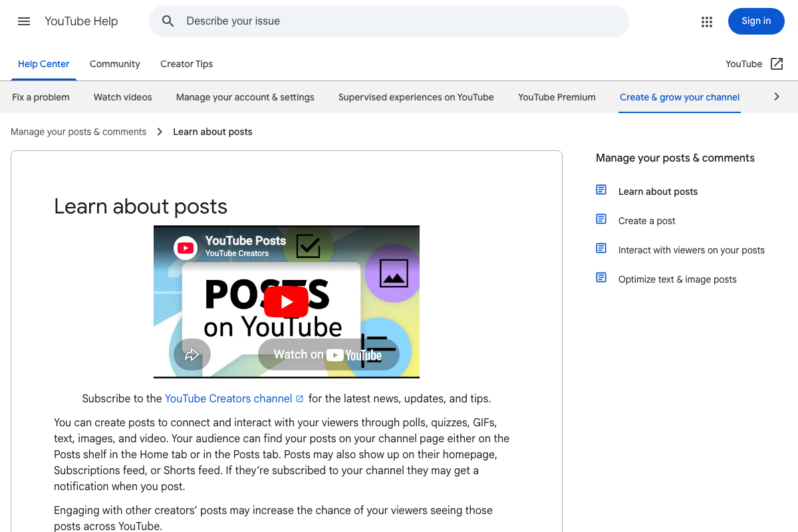Open Manage your account & settings

[x=245, y=97]
